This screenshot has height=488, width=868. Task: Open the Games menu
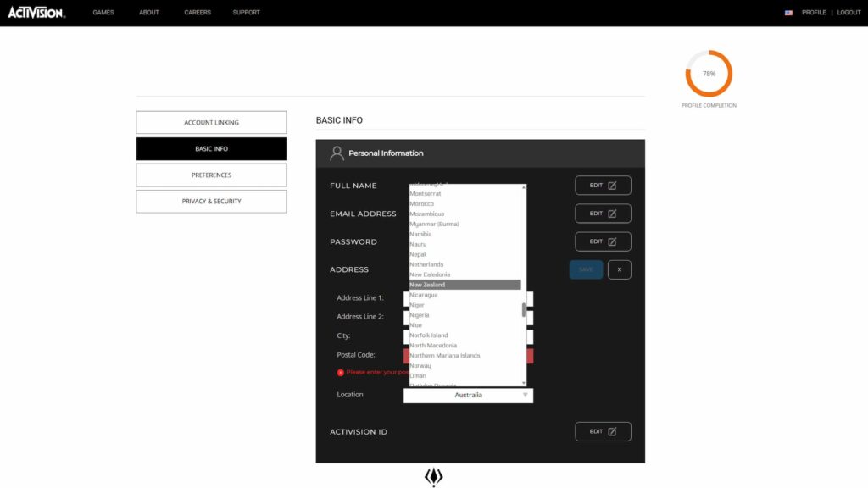(103, 13)
